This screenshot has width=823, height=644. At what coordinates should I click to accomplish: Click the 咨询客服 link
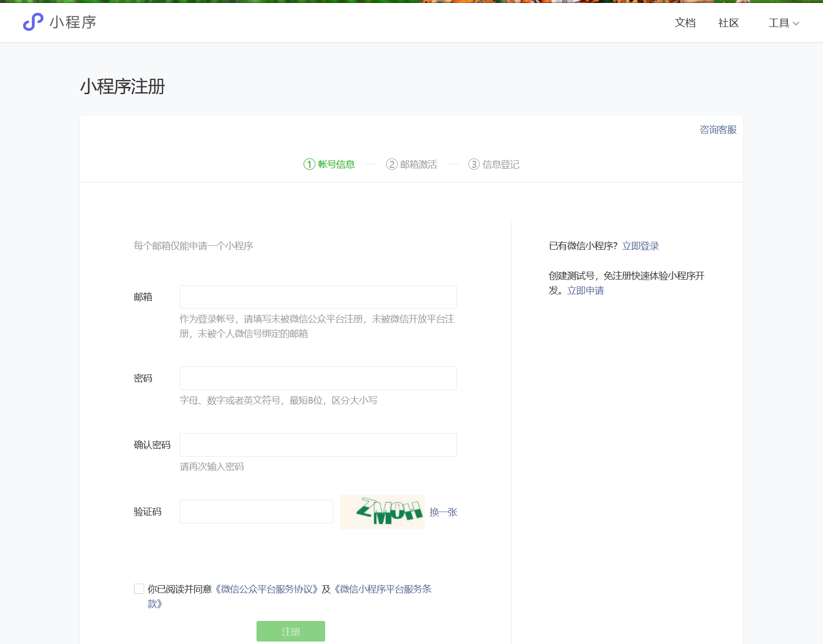point(718,129)
